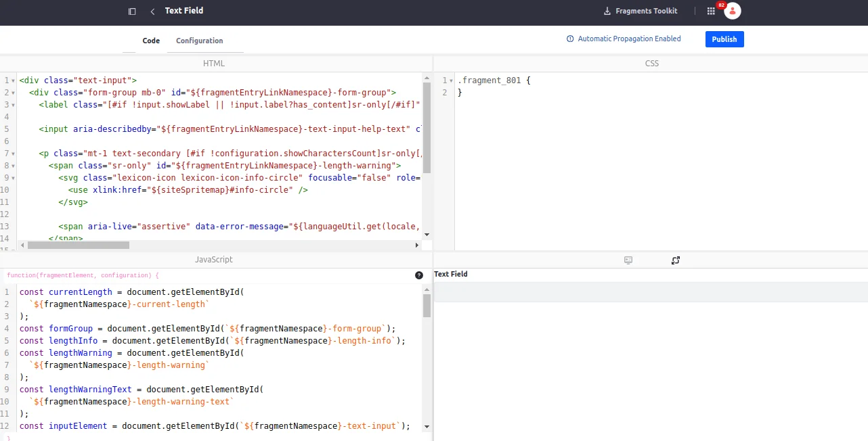Image resolution: width=868 pixels, height=441 pixels.
Task: Click the HTML panel header label
Action: click(214, 64)
